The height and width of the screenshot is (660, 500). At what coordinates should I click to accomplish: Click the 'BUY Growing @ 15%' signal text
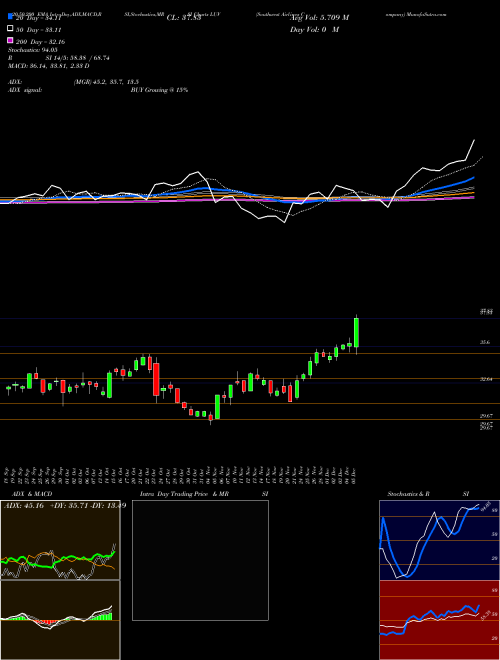click(x=159, y=90)
